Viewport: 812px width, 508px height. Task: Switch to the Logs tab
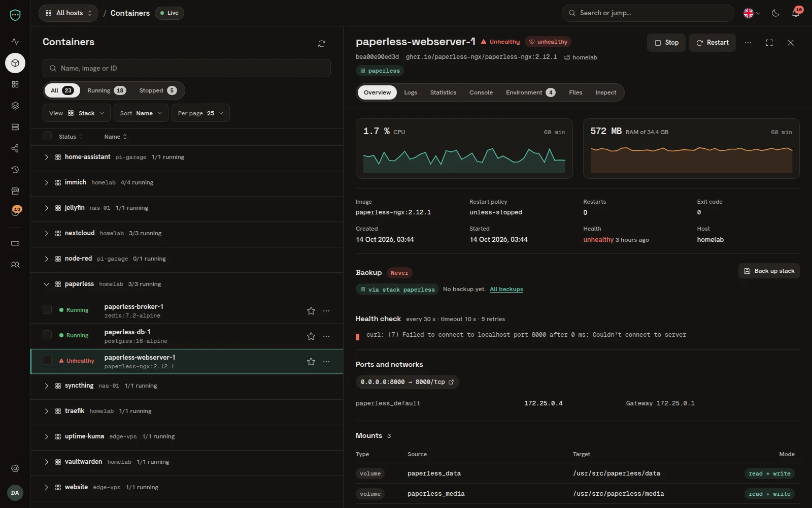411,92
